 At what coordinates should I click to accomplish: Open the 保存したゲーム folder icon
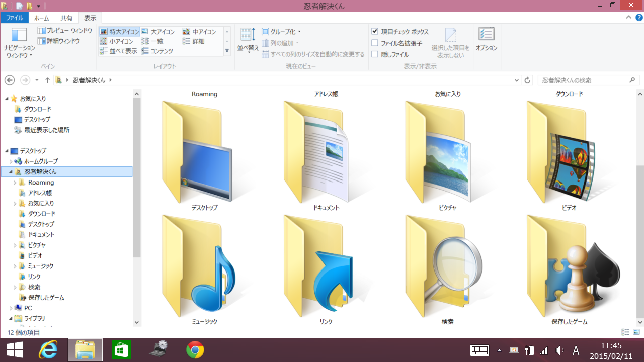569,266
